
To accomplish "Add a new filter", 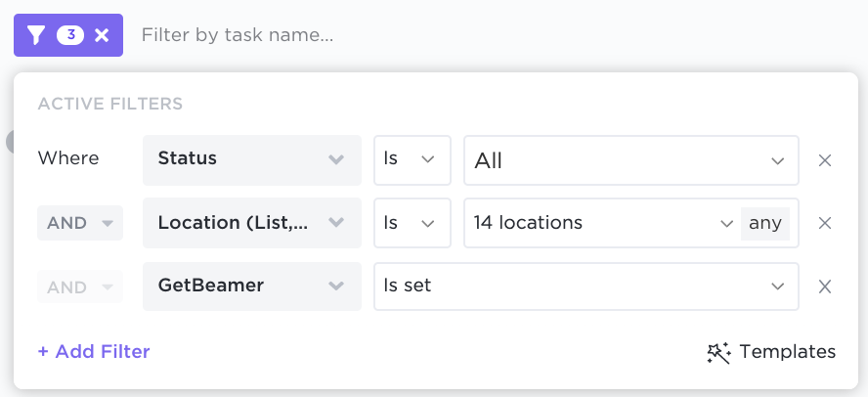I will [x=94, y=352].
